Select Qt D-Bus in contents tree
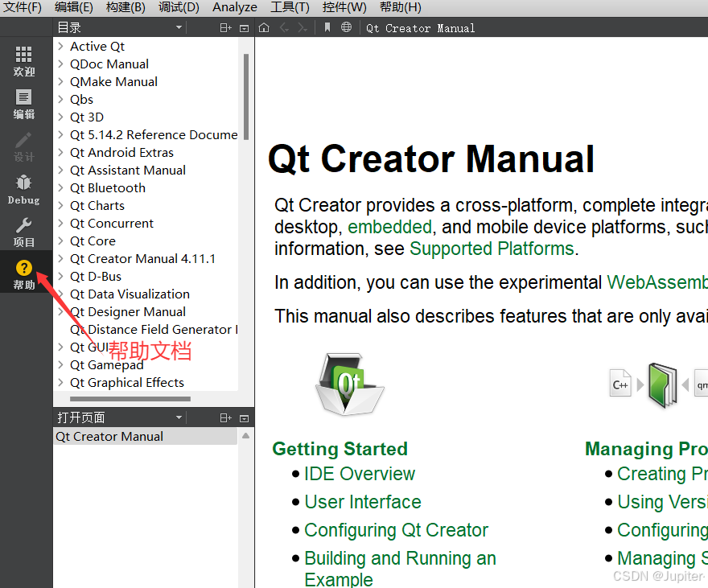This screenshot has width=708, height=588. pos(96,276)
